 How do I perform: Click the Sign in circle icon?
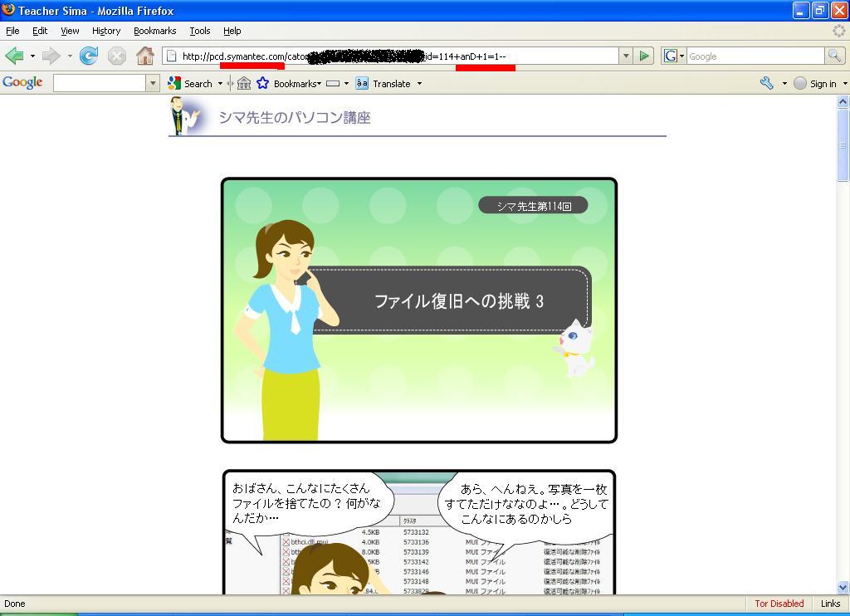click(x=799, y=84)
